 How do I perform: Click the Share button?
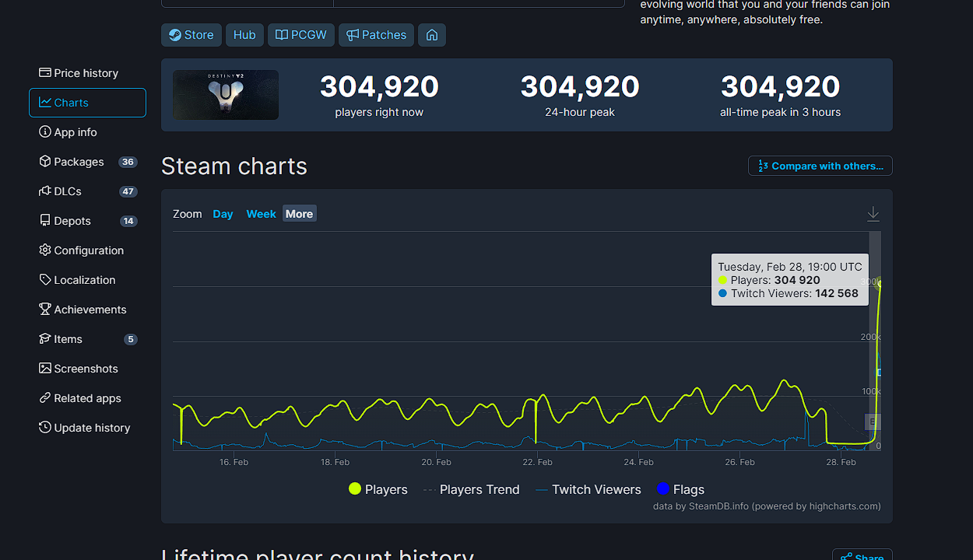point(862,556)
